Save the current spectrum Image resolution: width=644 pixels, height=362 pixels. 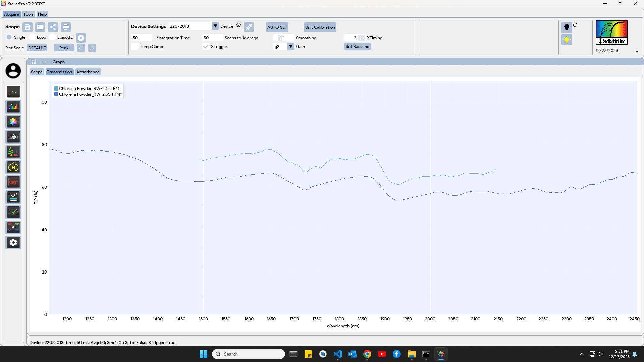(28, 27)
